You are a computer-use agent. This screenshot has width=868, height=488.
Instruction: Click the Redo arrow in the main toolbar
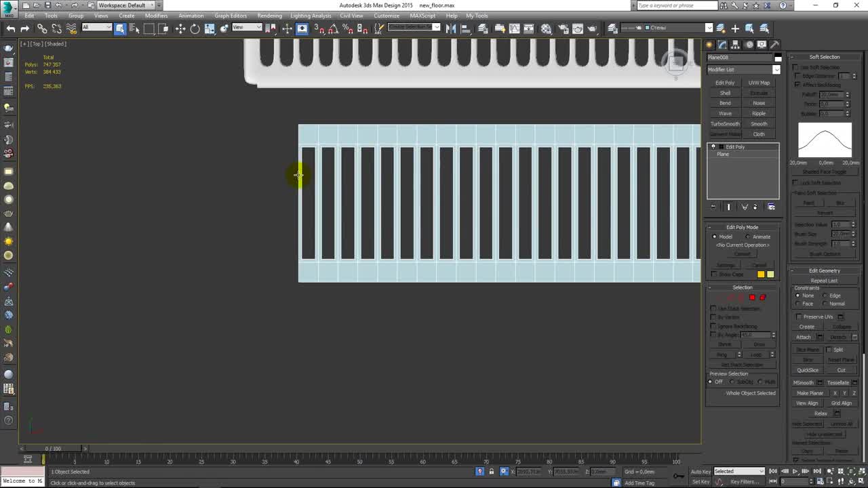click(25, 28)
